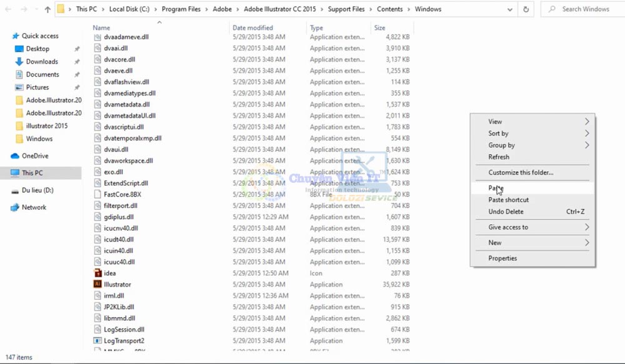Image resolution: width=625 pixels, height=364 pixels.
Task: Select the idea icon file
Action: pyautogui.click(x=109, y=273)
